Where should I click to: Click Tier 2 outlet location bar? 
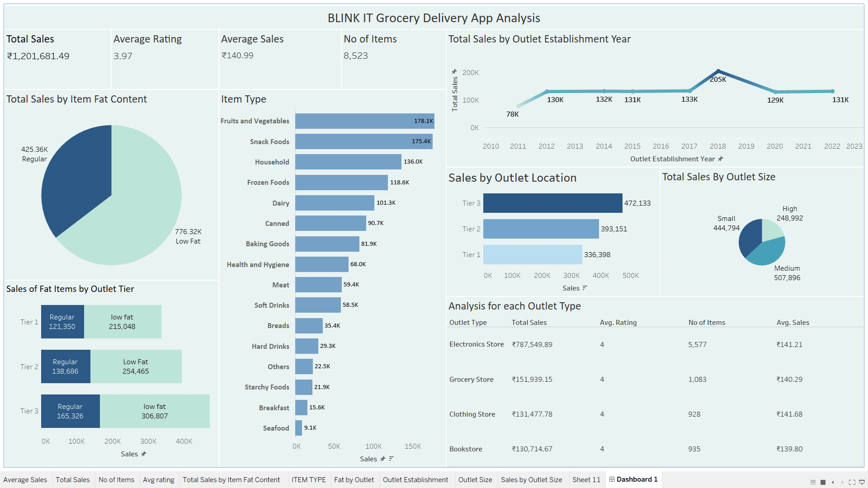(541, 229)
